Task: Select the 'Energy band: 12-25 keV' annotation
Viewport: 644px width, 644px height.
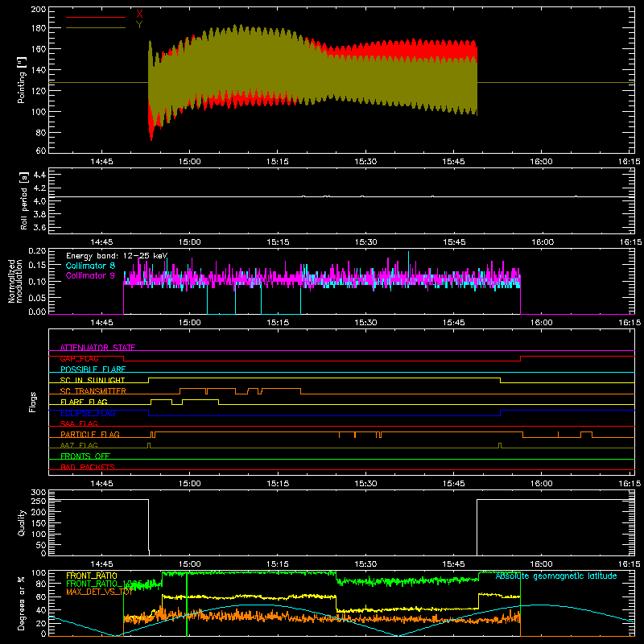Action: (117, 256)
